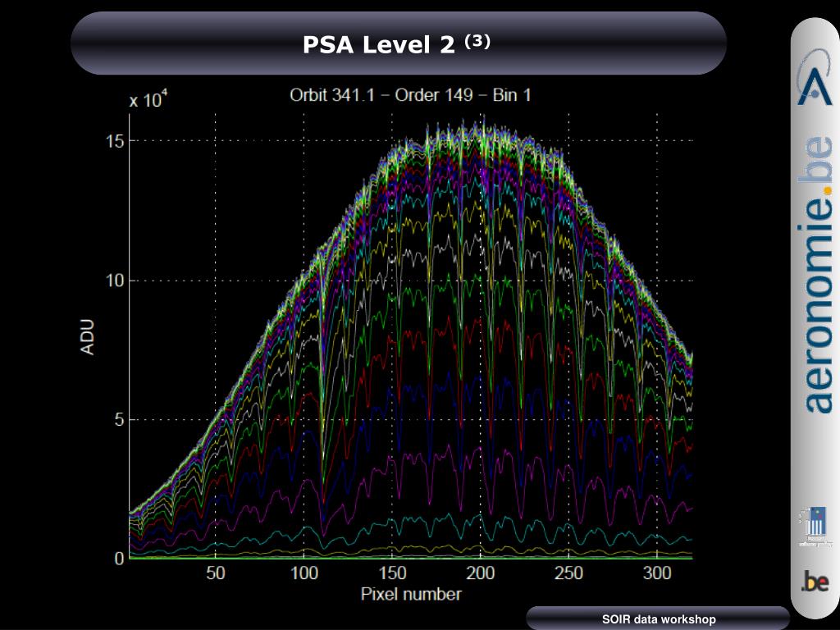Click the 'x 10^4' axis multiplier label

tap(148, 99)
